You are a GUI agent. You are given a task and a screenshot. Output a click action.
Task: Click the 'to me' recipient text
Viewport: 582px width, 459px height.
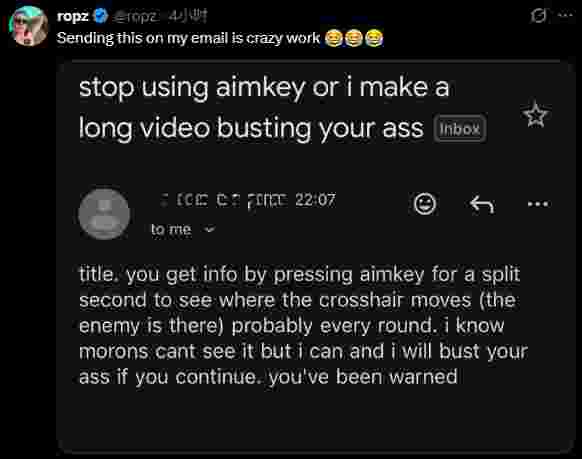[x=171, y=229]
